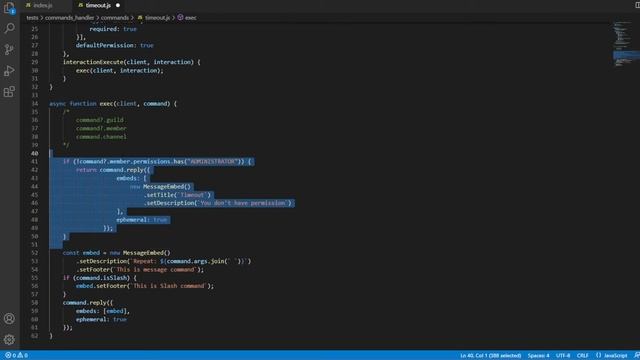The image size is (640, 360).
Task: Open the Search view in activity bar
Action: click(9, 28)
